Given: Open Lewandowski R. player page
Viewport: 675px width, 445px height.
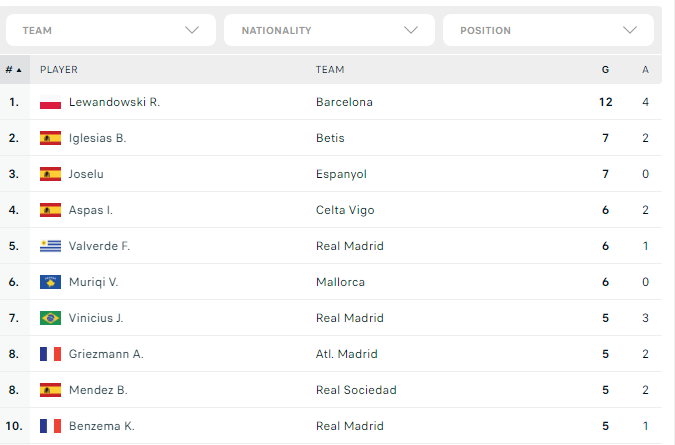Looking at the screenshot, I should (x=115, y=102).
